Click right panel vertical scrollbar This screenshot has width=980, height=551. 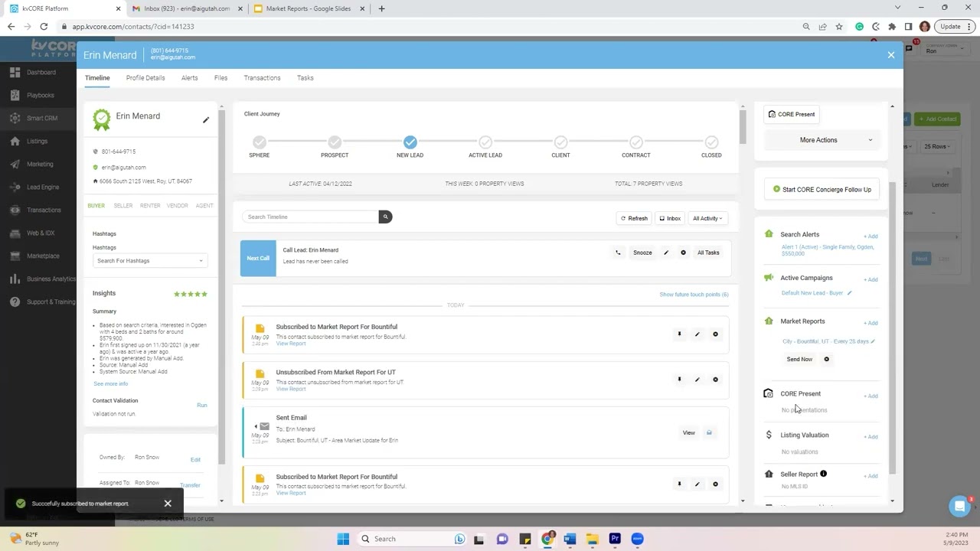pyautogui.click(x=892, y=329)
